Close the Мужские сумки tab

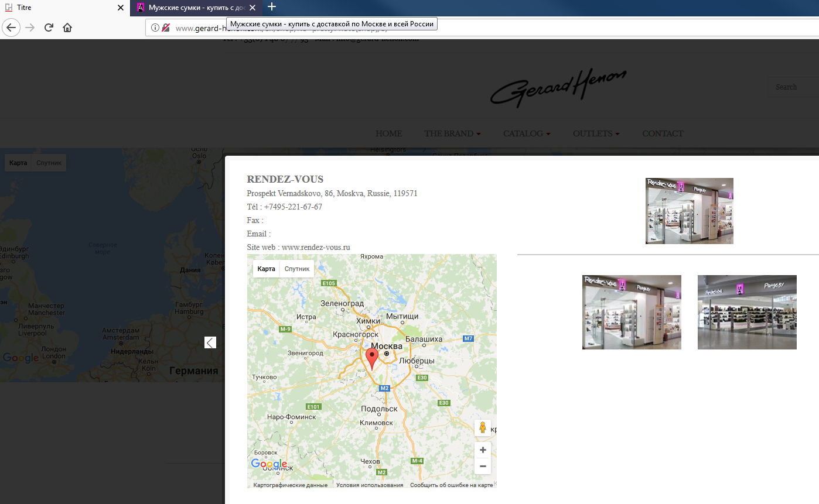(x=252, y=8)
